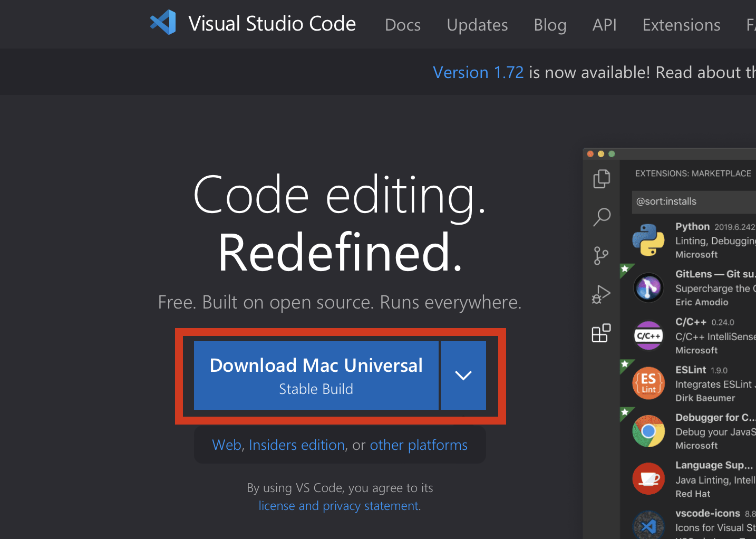Open the Updates navigation item
This screenshot has width=756, height=539.
pyautogui.click(x=477, y=25)
